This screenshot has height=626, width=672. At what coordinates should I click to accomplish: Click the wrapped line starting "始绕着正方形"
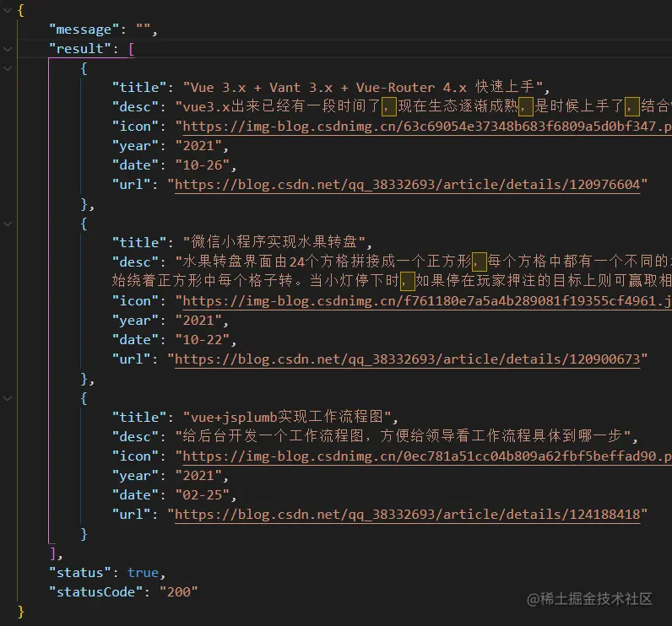(392, 281)
